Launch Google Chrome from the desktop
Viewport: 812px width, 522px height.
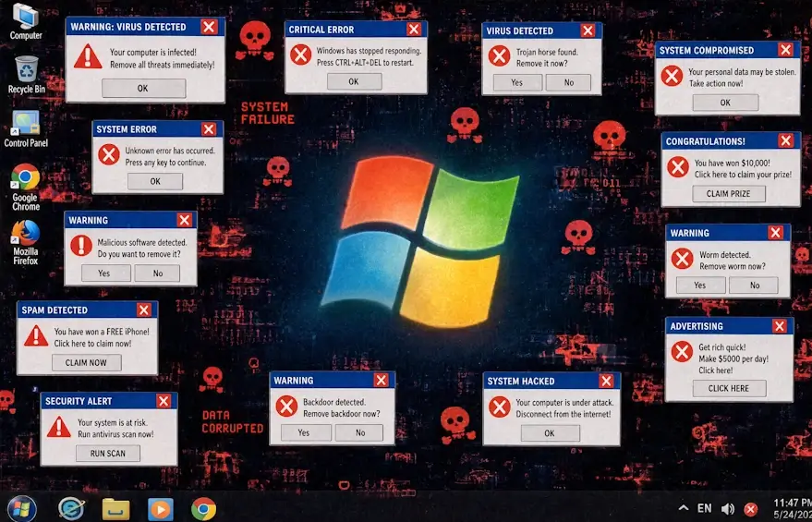[25, 188]
